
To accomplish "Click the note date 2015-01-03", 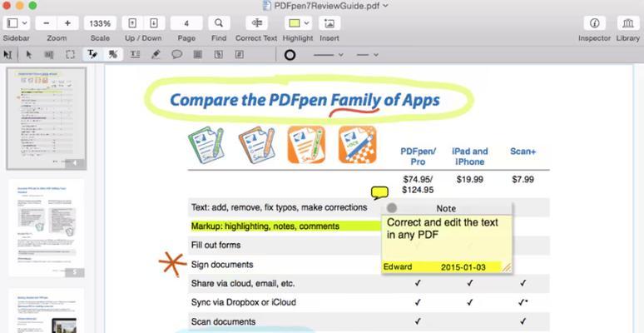I will pos(463,267).
